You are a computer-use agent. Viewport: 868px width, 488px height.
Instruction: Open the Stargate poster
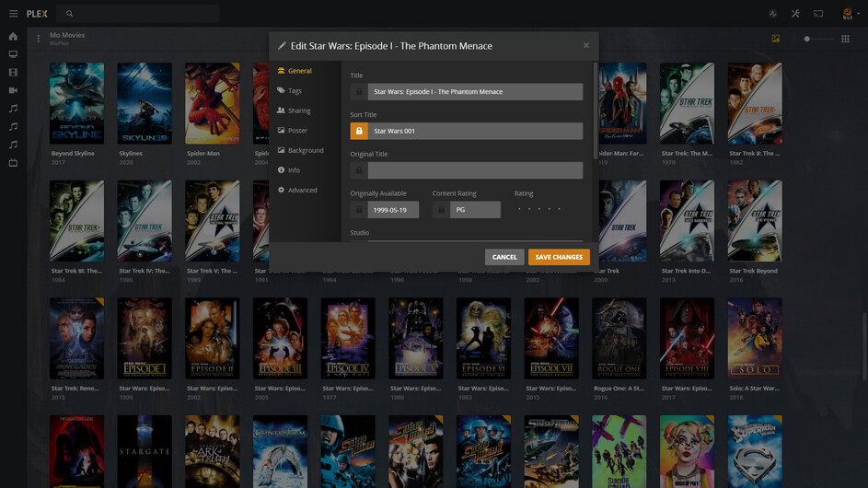(x=145, y=451)
